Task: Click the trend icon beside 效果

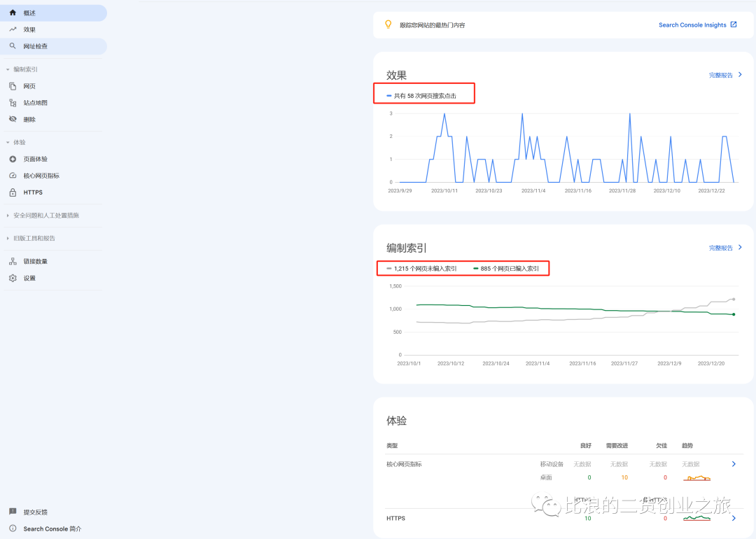Action: pos(13,29)
